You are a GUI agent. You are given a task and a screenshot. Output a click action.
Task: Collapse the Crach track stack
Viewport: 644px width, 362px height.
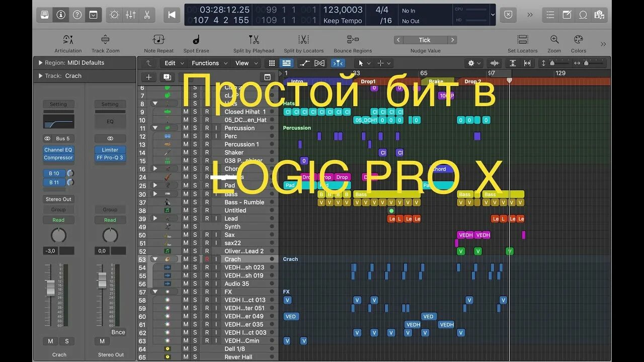[155, 259]
